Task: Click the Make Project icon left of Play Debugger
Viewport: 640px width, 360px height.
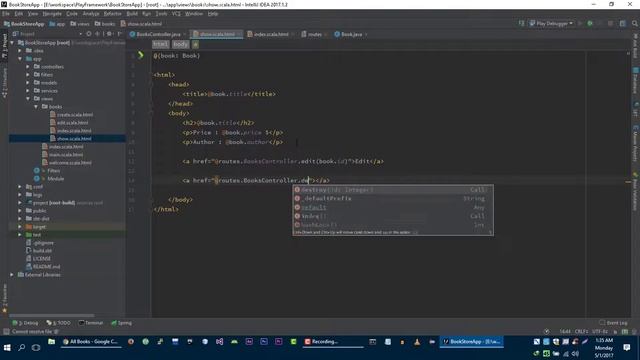Action: [522, 24]
